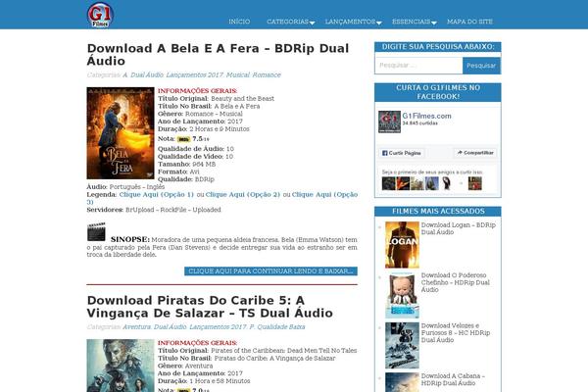Open the CATEGORIAS menu
The width and height of the screenshot is (588, 392).
click(x=287, y=22)
